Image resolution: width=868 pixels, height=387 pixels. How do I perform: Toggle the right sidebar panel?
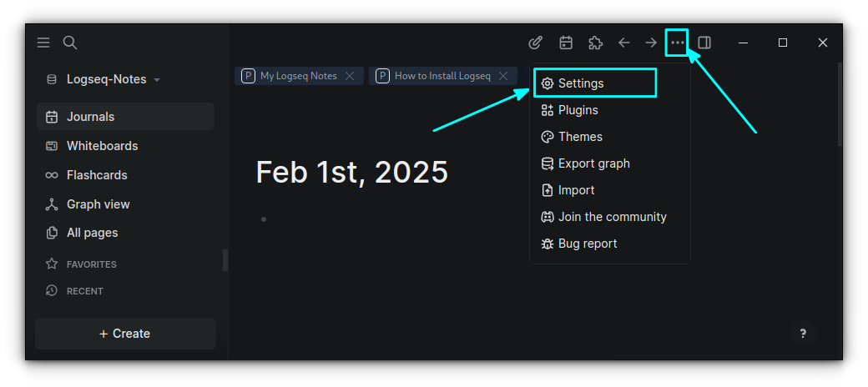coord(704,43)
